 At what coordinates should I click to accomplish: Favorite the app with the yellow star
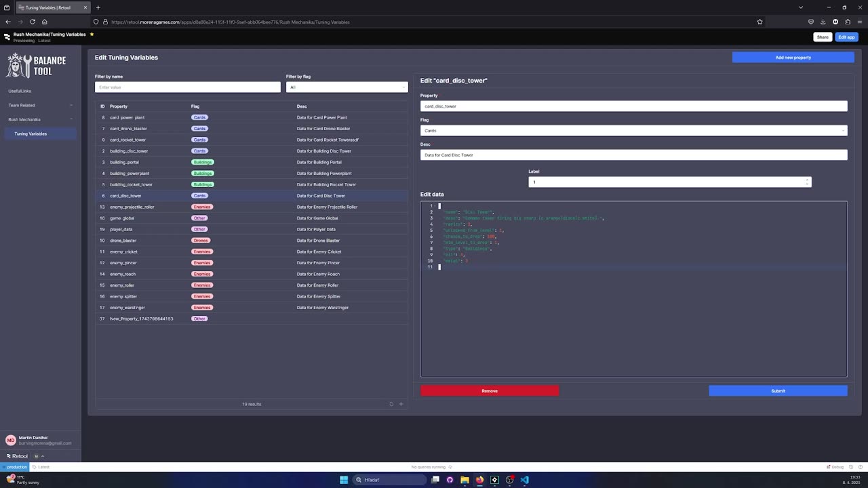(x=92, y=34)
